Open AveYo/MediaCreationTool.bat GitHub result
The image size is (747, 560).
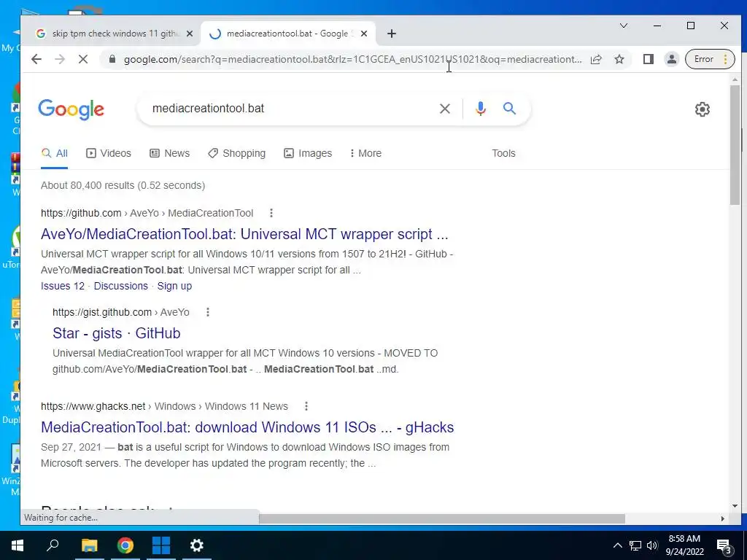[244, 234]
